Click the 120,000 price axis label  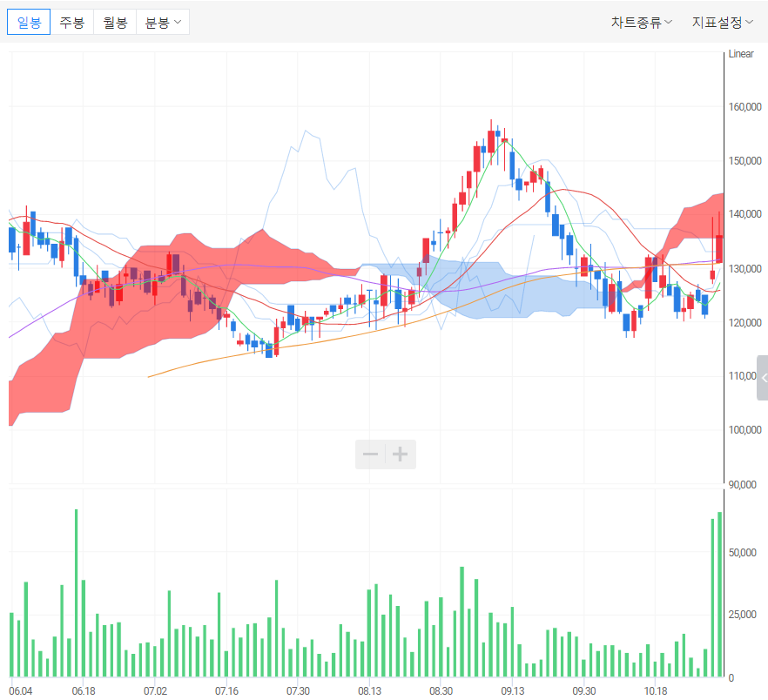(x=744, y=322)
